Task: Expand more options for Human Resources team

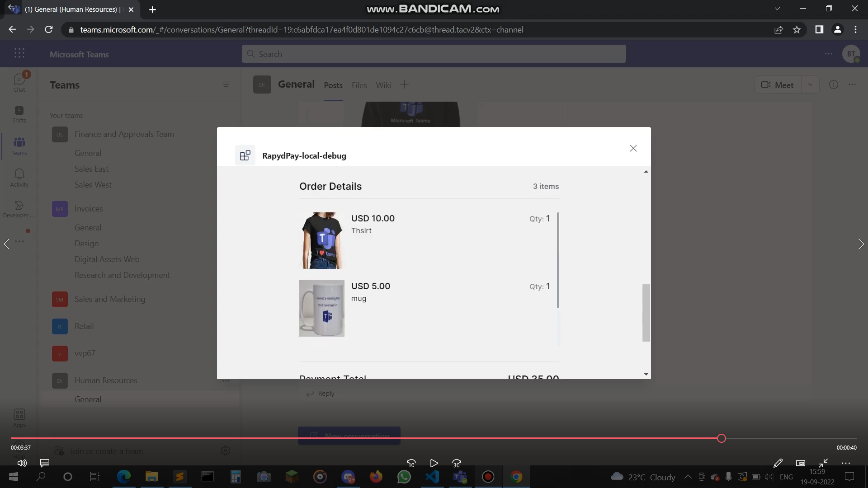Action: 226,380
